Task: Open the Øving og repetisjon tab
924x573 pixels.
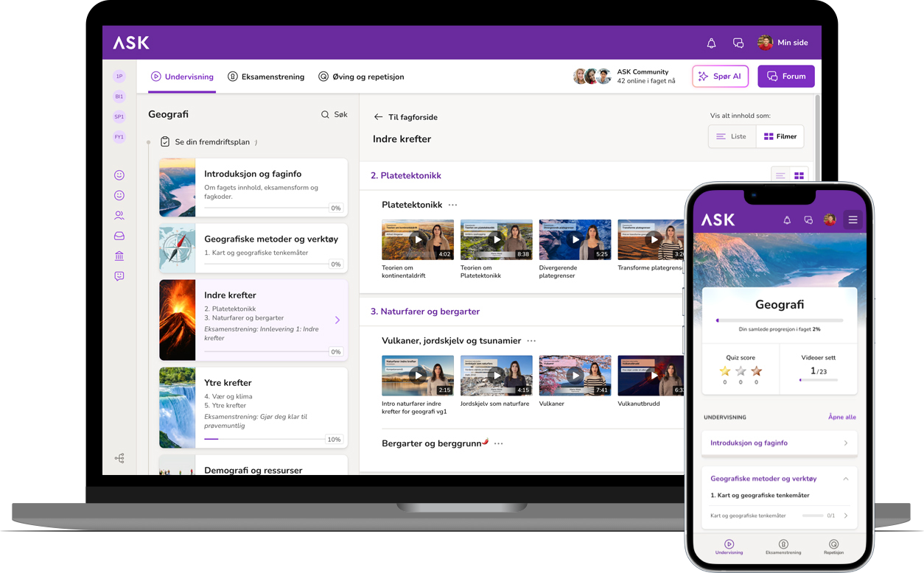Action: click(361, 77)
